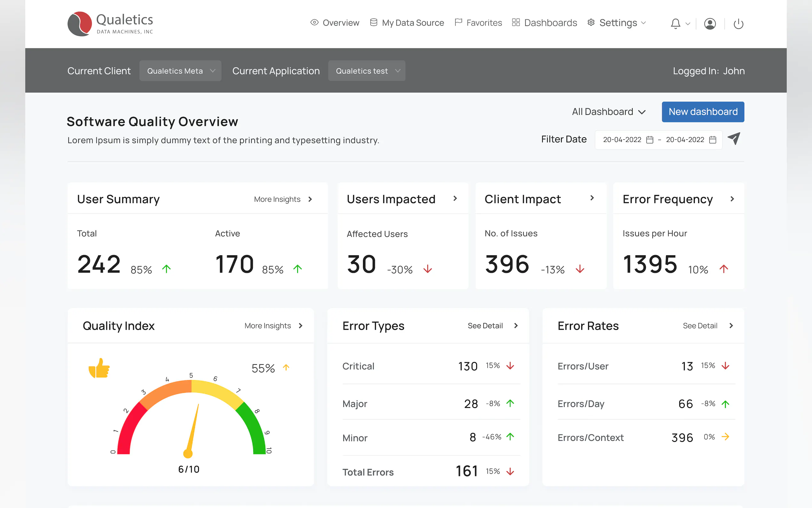Image resolution: width=812 pixels, height=508 pixels.
Task: Expand Current Client Qualetics Meta dropdown
Action: (180, 71)
